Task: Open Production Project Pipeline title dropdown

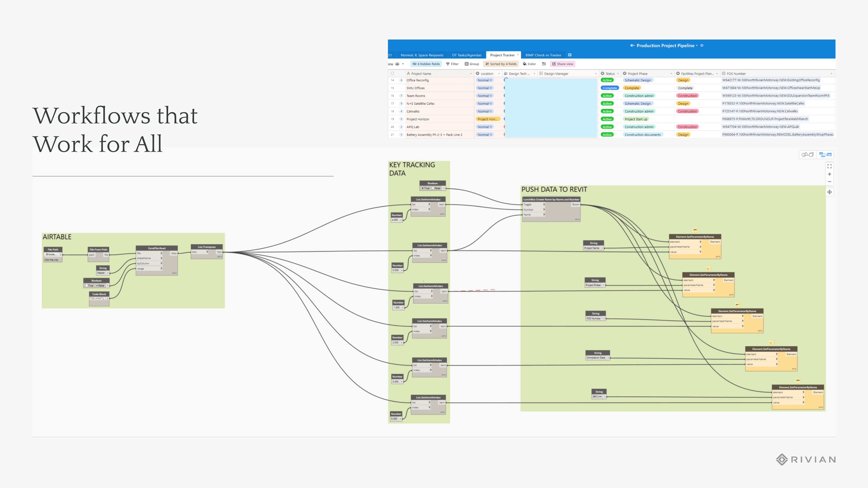Action: [696, 45]
